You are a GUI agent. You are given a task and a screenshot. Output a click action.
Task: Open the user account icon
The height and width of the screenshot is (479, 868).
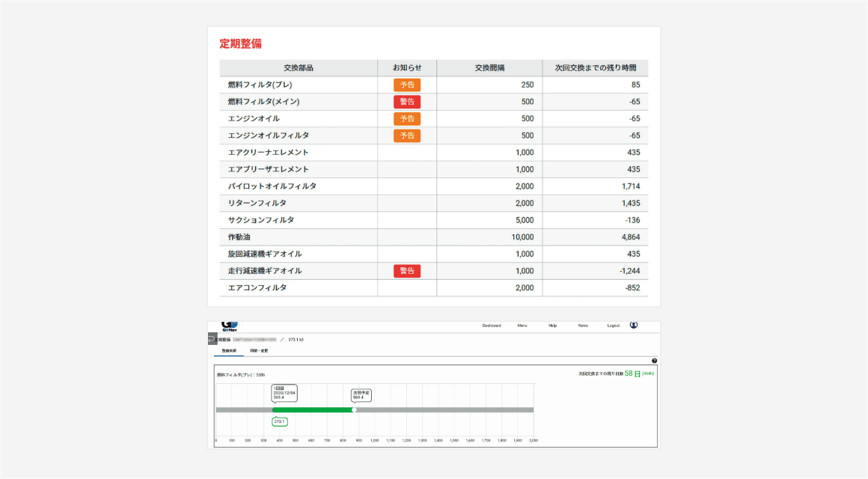(x=635, y=325)
